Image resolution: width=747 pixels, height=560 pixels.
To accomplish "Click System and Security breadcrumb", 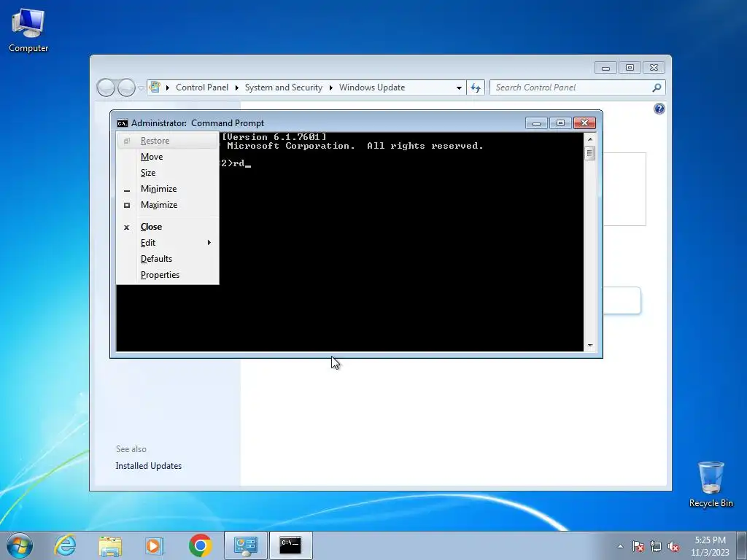I will [x=284, y=87].
